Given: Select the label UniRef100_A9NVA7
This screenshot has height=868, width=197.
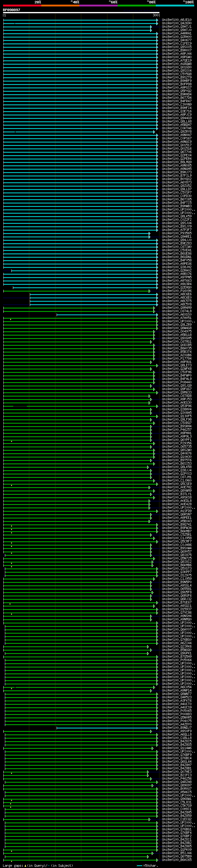Looking at the screenshot, I should coord(177,135).
